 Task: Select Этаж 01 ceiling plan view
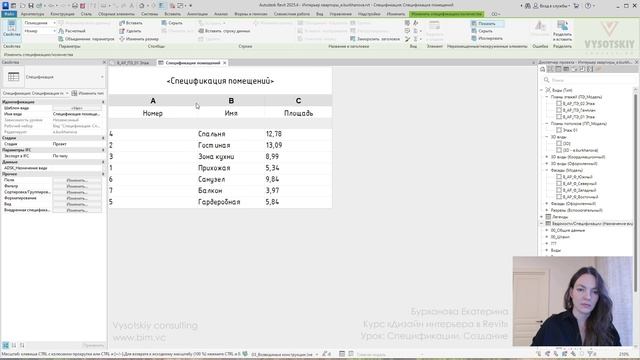coord(570,130)
